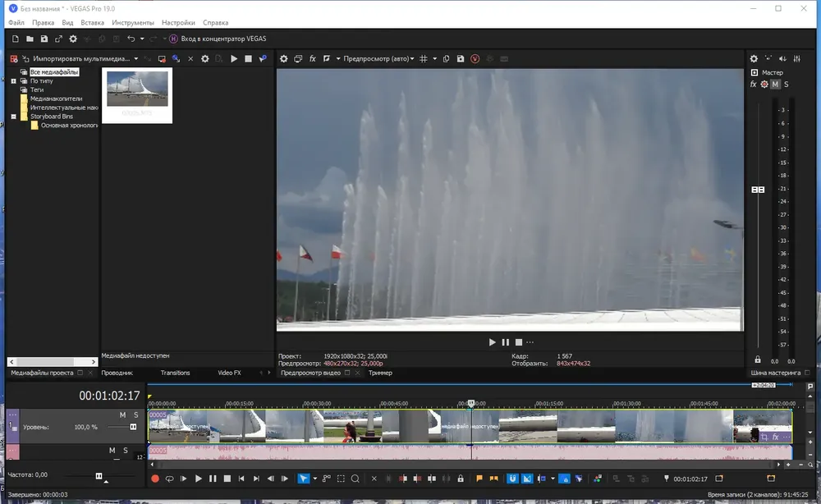This screenshot has height=504, width=821.
Task: Open grid overlay icon in preview toolbar
Action: [x=424, y=58]
